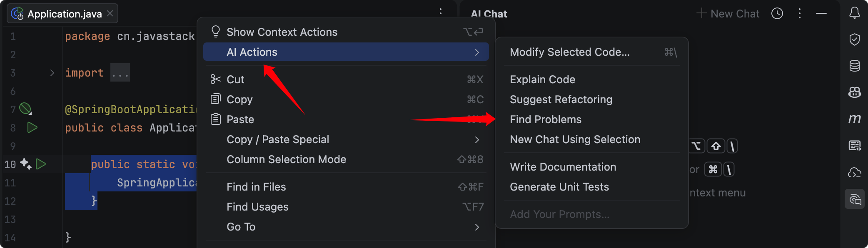Show chat history clock icon
This screenshot has width=868, height=248.
(777, 14)
